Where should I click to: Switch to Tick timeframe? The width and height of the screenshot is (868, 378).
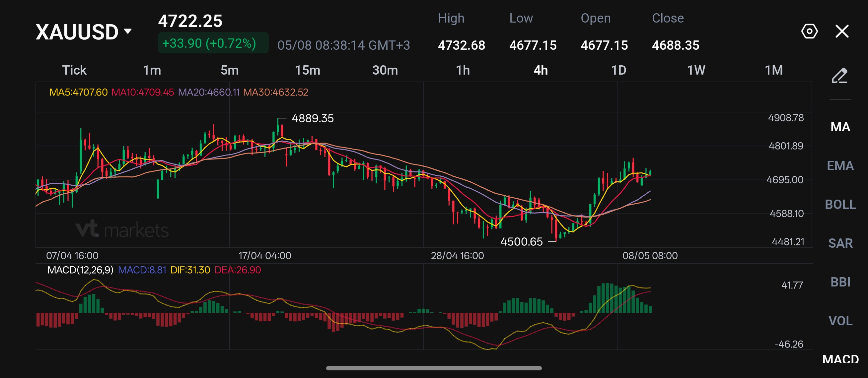tap(74, 70)
